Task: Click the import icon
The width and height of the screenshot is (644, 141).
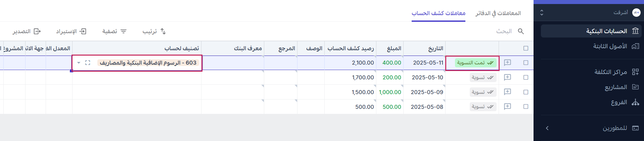Action: [83, 31]
